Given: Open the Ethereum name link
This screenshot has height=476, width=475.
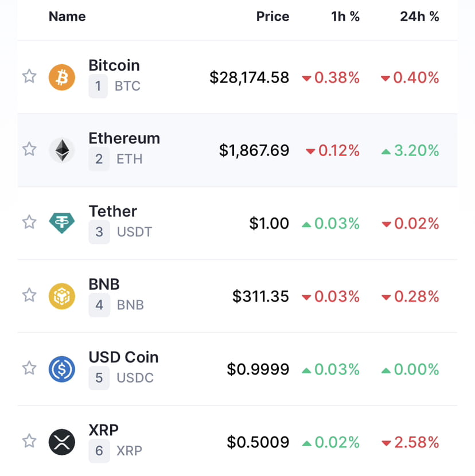Looking at the screenshot, I should [124, 139].
